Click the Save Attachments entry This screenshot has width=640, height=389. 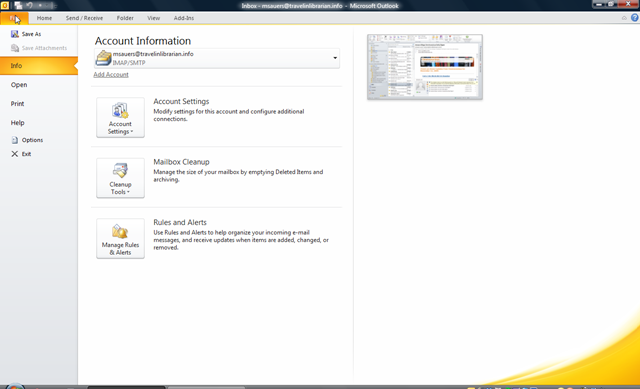39,48
